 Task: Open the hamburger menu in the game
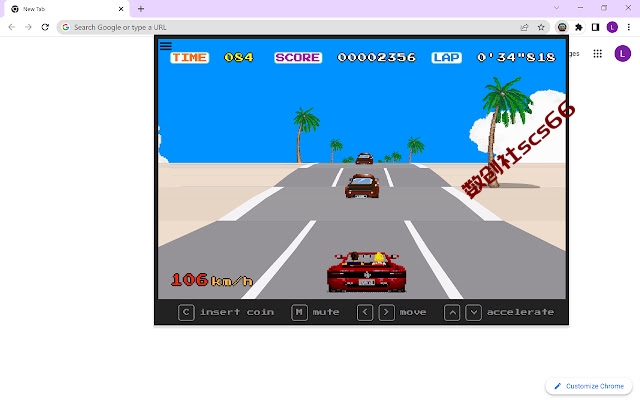pyautogui.click(x=165, y=46)
